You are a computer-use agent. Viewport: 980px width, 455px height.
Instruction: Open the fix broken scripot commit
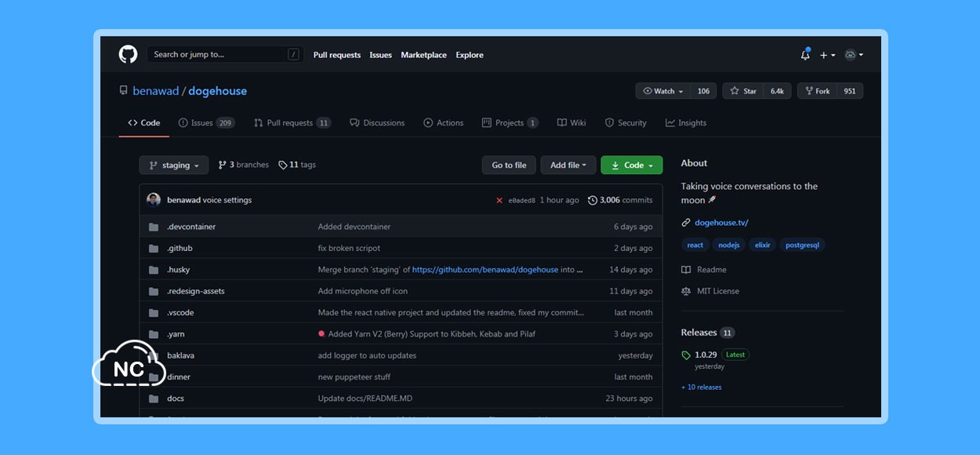349,248
